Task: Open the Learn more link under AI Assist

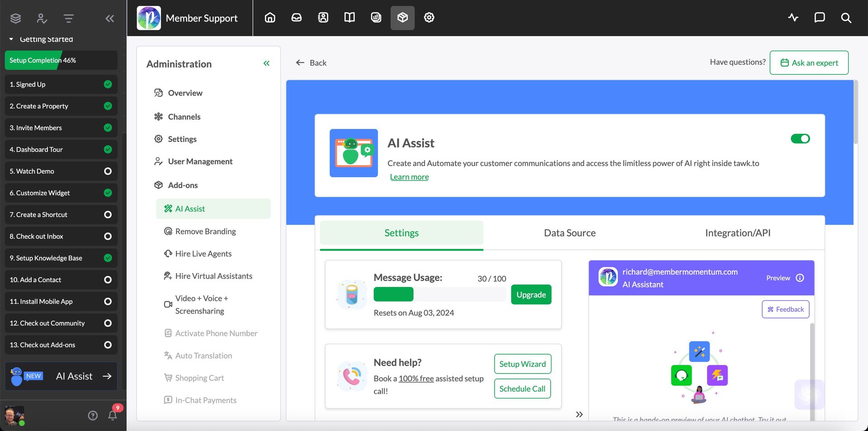Action: [x=409, y=176]
